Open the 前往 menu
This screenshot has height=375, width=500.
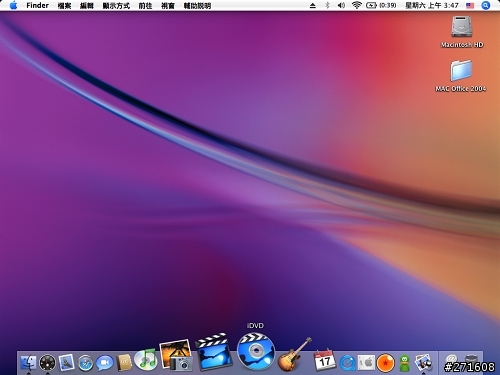(145, 6)
